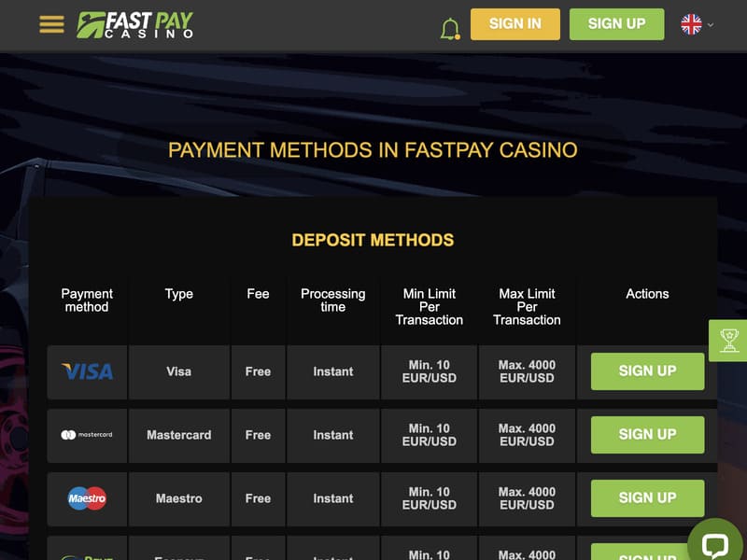Click SIGN UP in the Mastercard row

(x=647, y=434)
